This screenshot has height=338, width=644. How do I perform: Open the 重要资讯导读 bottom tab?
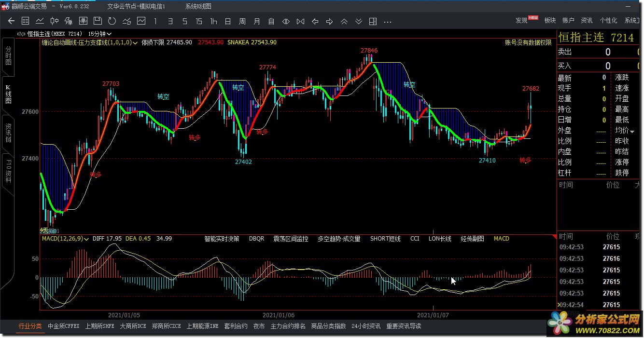point(404,326)
